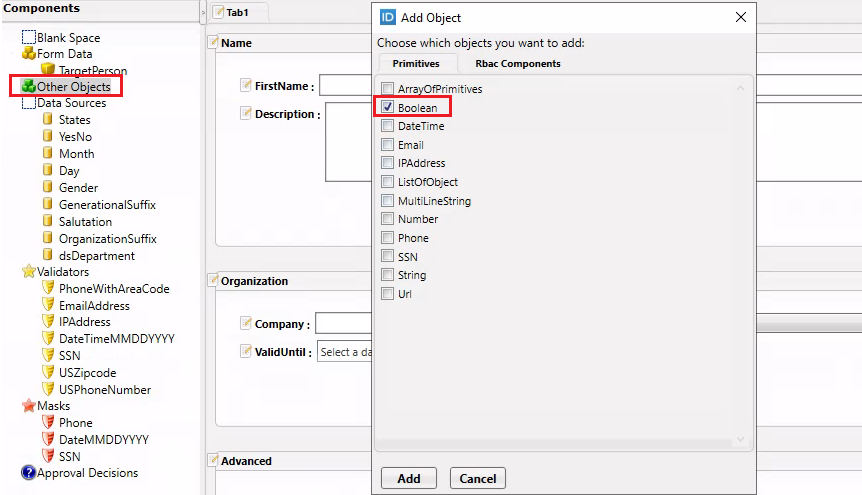This screenshot has width=862, height=495.
Task: Select the USPhoneNumber validator item
Action: pos(105,390)
